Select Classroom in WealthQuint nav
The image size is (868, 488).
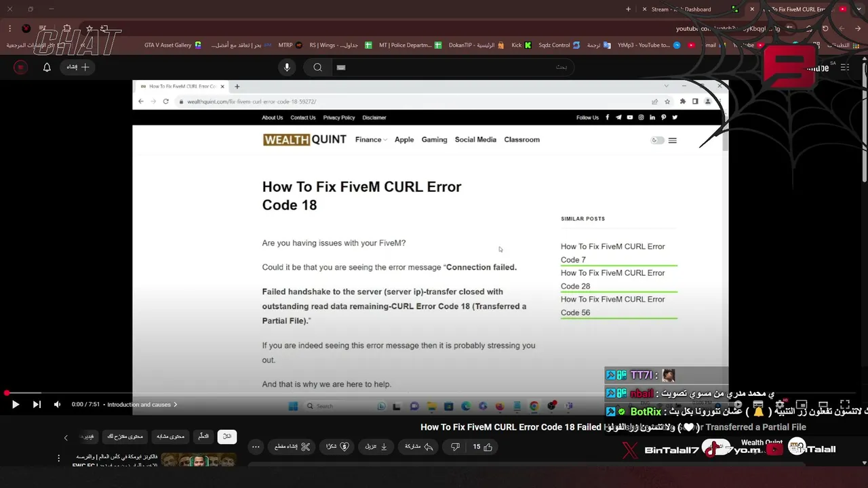(521, 140)
